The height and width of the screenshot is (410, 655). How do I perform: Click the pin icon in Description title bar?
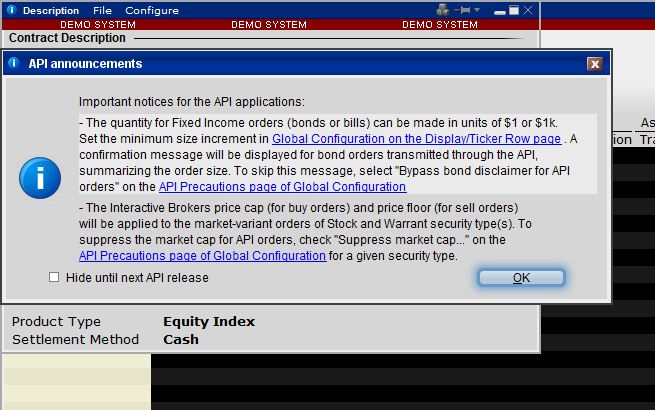[463, 10]
